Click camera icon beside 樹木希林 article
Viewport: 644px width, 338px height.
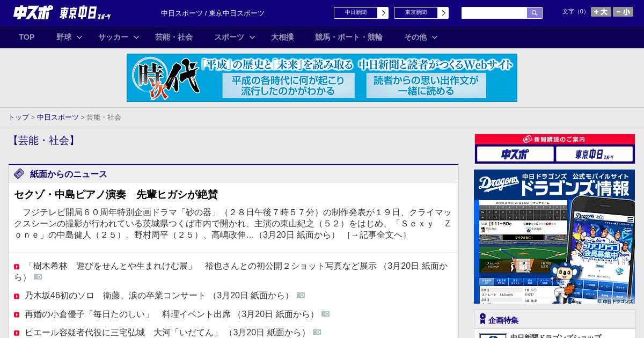point(38,276)
